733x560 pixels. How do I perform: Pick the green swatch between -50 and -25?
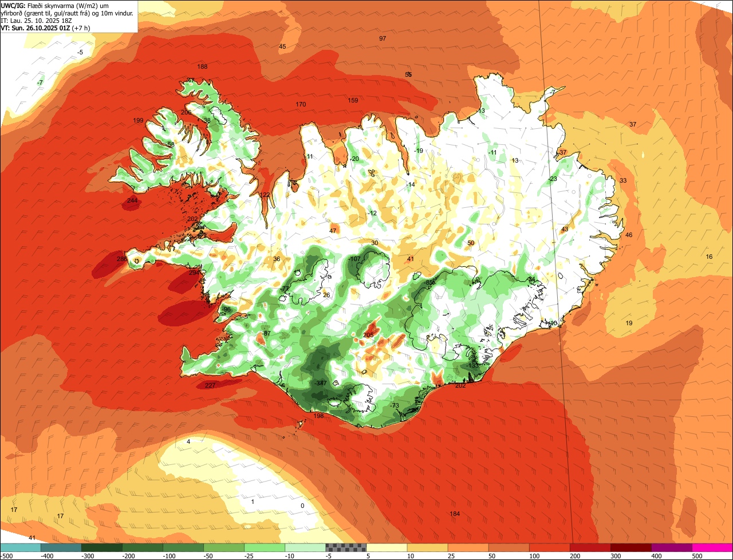[224, 547]
